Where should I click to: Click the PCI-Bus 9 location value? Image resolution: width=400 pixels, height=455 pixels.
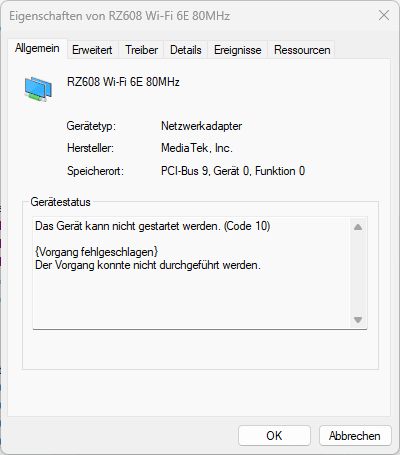pyautogui.click(x=233, y=171)
